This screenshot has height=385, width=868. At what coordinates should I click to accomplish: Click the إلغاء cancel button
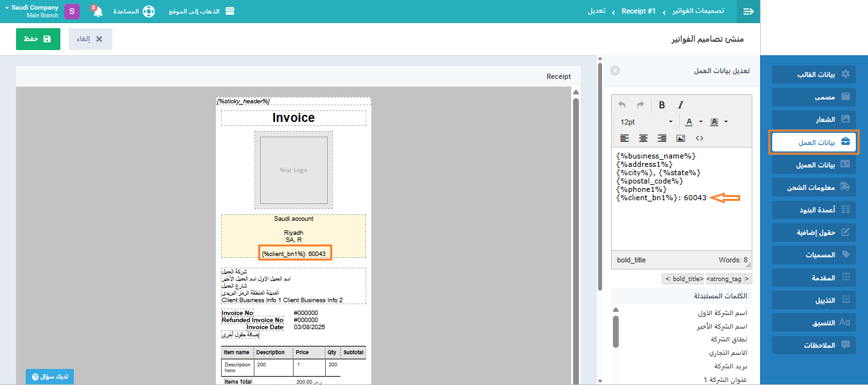[x=91, y=39]
